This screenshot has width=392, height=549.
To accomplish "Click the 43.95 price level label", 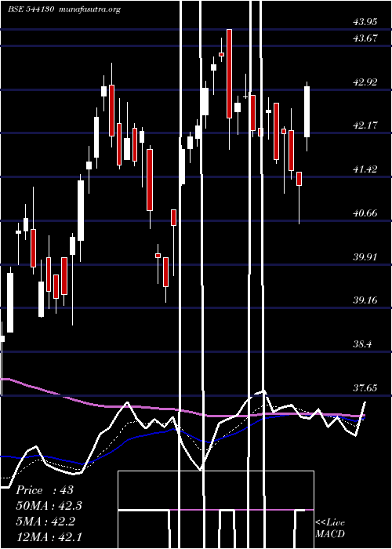I will click(365, 22).
